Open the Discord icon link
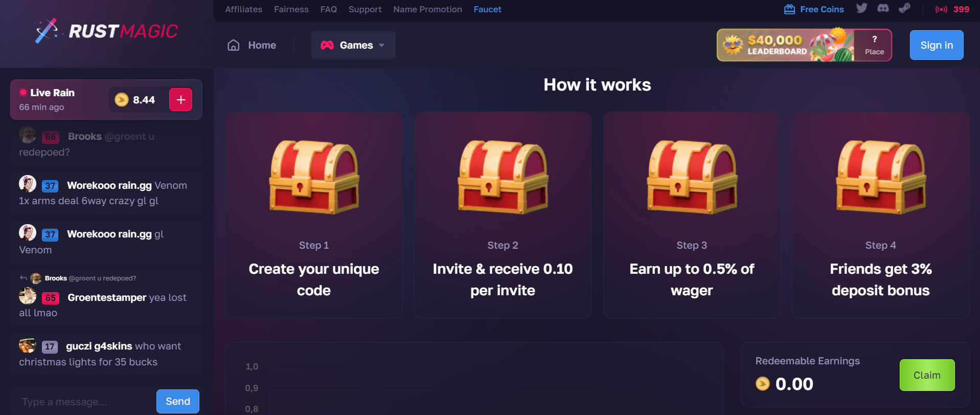Image resolution: width=980 pixels, height=415 pixels. click(883, 8)
